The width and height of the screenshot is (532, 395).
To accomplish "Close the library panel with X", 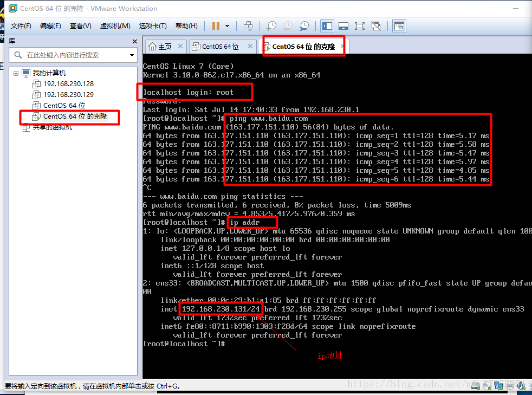I will pos(135,41).
